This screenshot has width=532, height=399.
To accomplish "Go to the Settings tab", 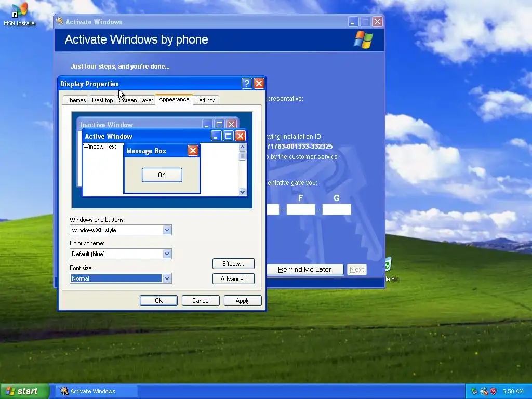I will click(205, 100).
